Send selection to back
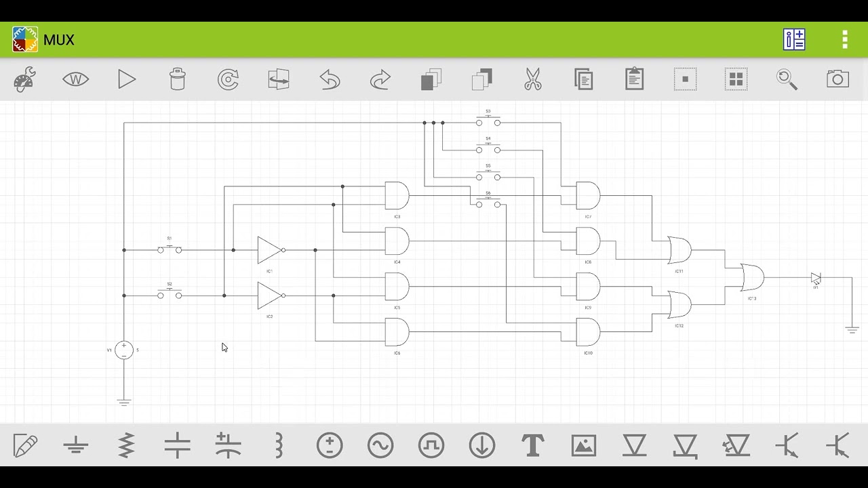The height and width of the screenshot is (488, 868). pyautogui.click(x=482, y=79)
